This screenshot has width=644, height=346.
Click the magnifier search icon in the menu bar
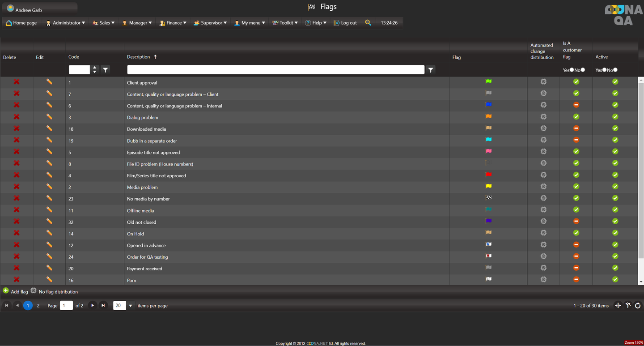tap(368, 23)
